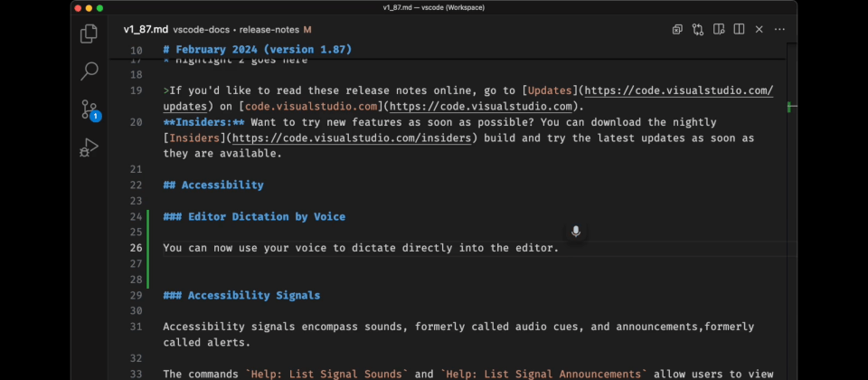This screenshot has height=380, width=868.
Task: Split the editor to the right
Action: [x=739, y=29]
